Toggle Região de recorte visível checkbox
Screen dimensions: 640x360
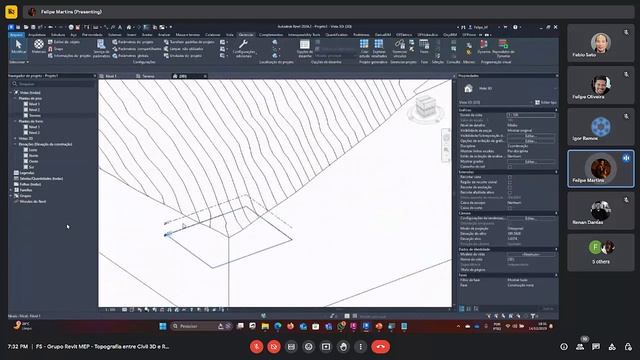pos(510,182)
